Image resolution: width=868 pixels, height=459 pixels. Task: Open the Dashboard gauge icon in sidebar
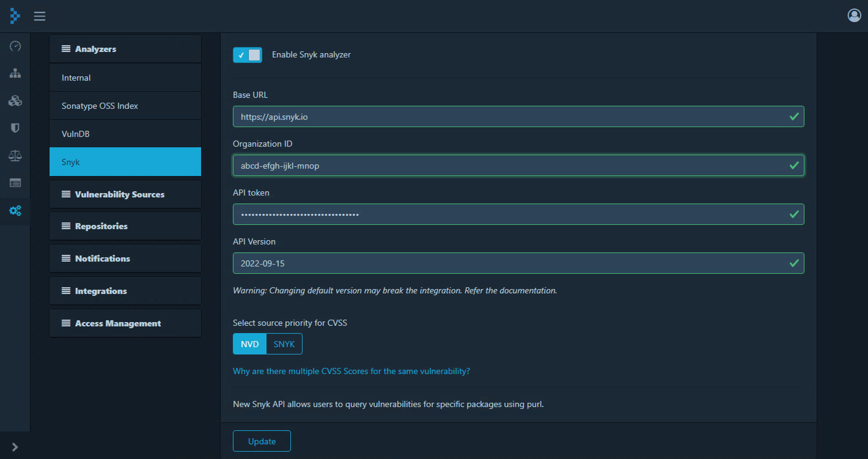pyautogui.click(x=15, y=46)
